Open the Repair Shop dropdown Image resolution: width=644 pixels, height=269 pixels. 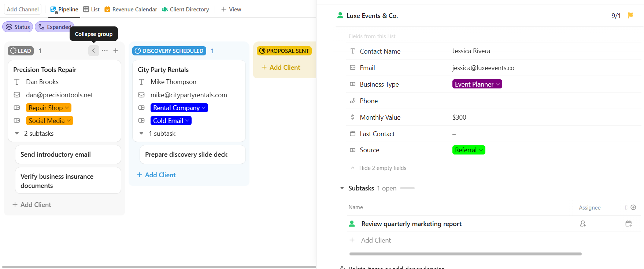tap(49, 108)
